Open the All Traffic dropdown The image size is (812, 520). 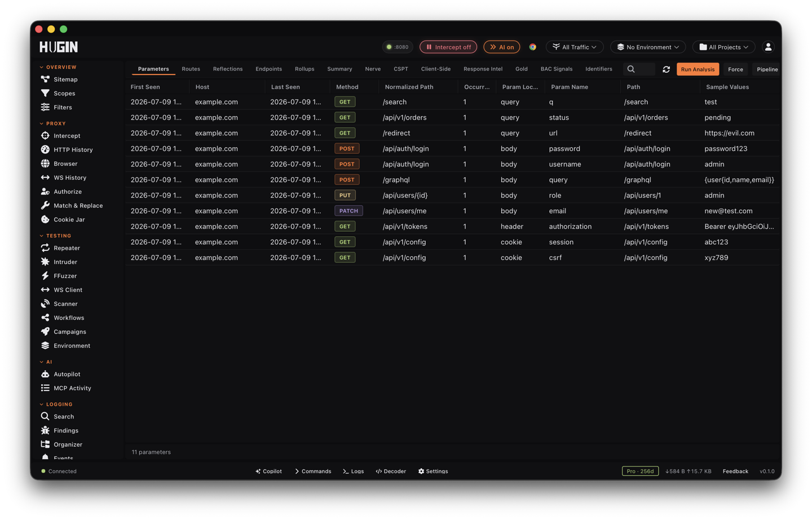point(575,47)
